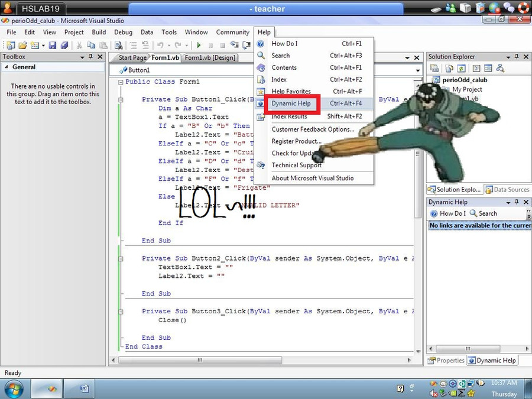The height and width of the screenshot is (399, 532).
Task: Open the Debug menu
Action: pos(123,33)
